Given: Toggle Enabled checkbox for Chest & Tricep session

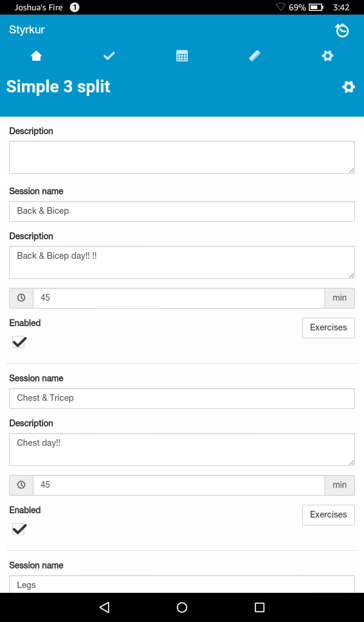Looking at the screenshot, I should [x=19, y=529].
